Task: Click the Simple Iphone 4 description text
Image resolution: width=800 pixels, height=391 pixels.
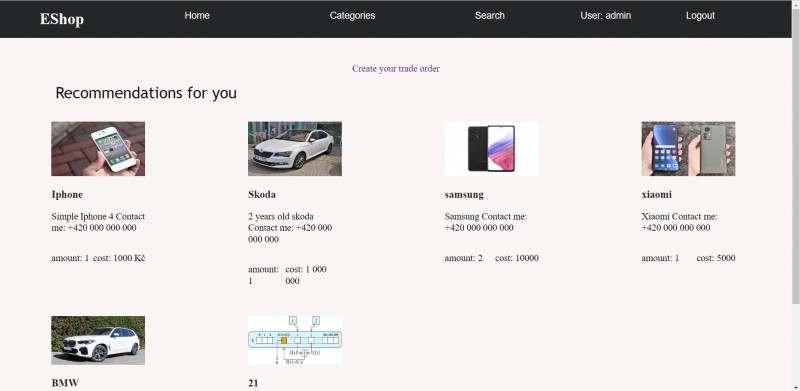Action: pos(98,222)
